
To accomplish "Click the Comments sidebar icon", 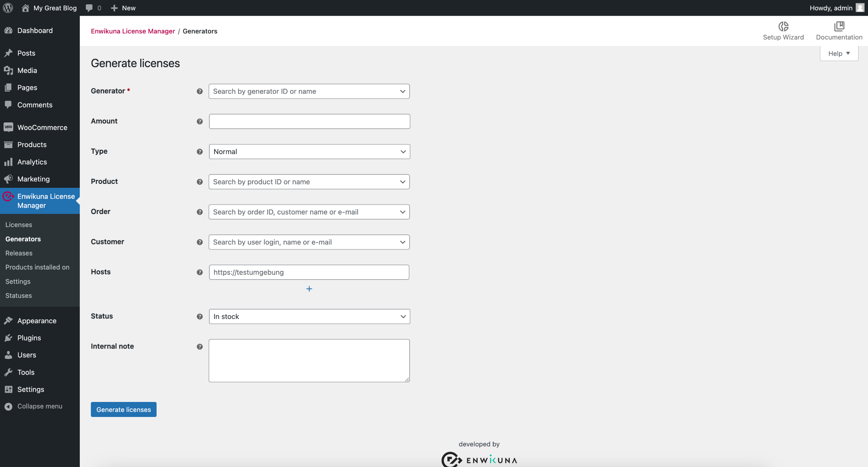I will point(9,105).
